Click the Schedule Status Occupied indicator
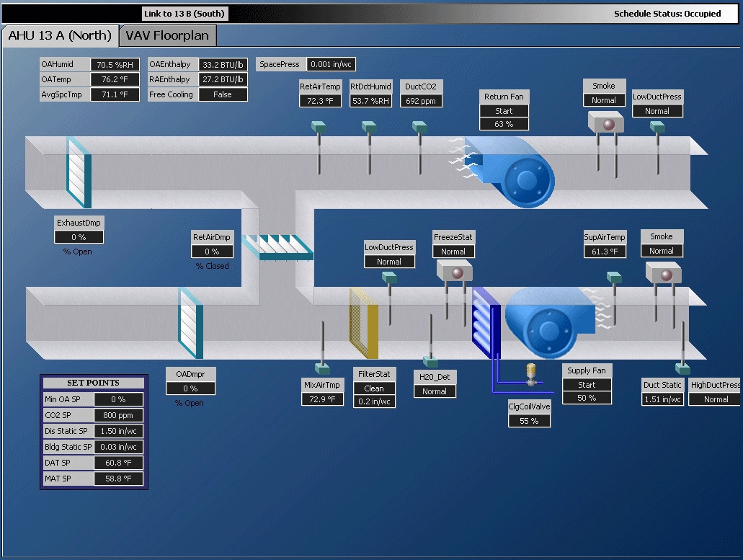The width and height of the screenshot is (743, 560). [x=667, y=13]
